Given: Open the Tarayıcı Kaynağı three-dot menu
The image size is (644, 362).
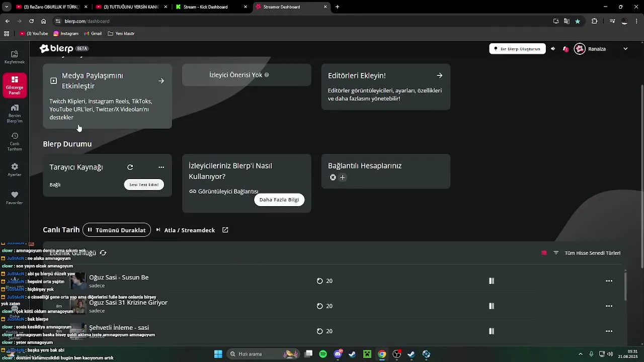Looking at the screenshot, I should pyautogui.click(x=161, y=167).
